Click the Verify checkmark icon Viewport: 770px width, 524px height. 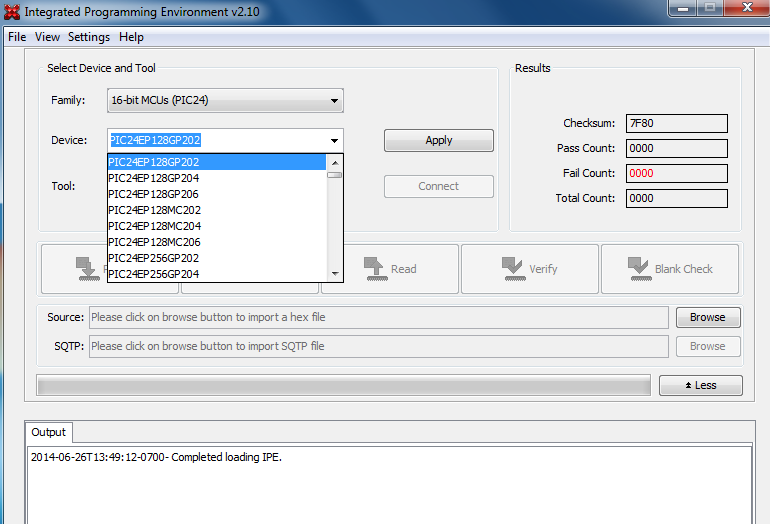(513, 269)
